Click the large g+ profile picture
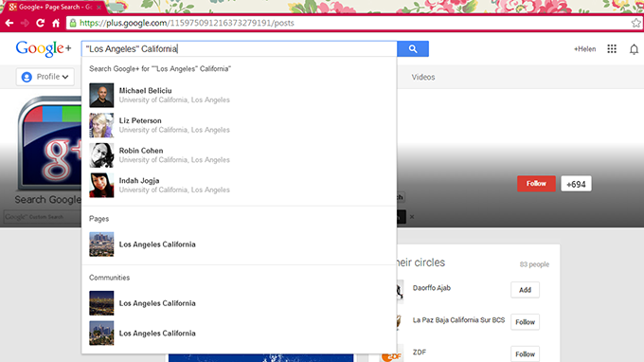The image size is (644, 362). coord(50,144)
